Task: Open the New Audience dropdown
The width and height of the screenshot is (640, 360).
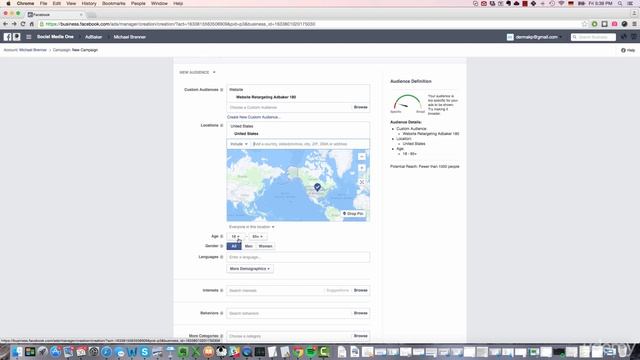Action: [198, 72]
